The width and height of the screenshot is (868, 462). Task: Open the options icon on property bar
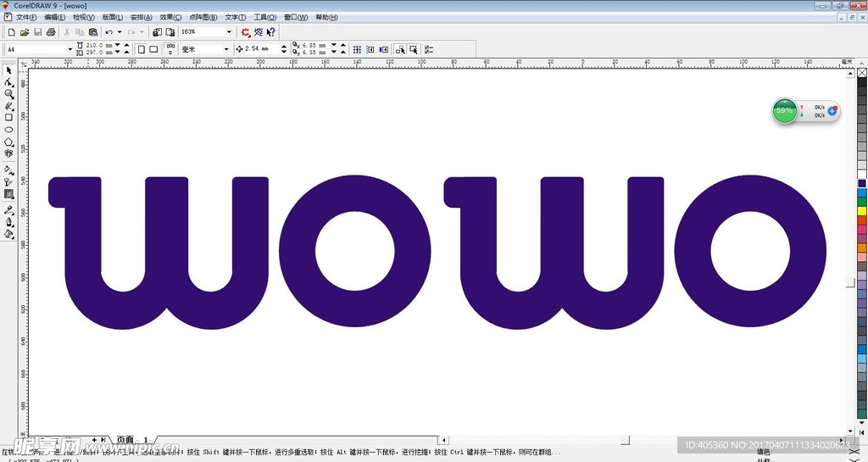click(429, 49)
